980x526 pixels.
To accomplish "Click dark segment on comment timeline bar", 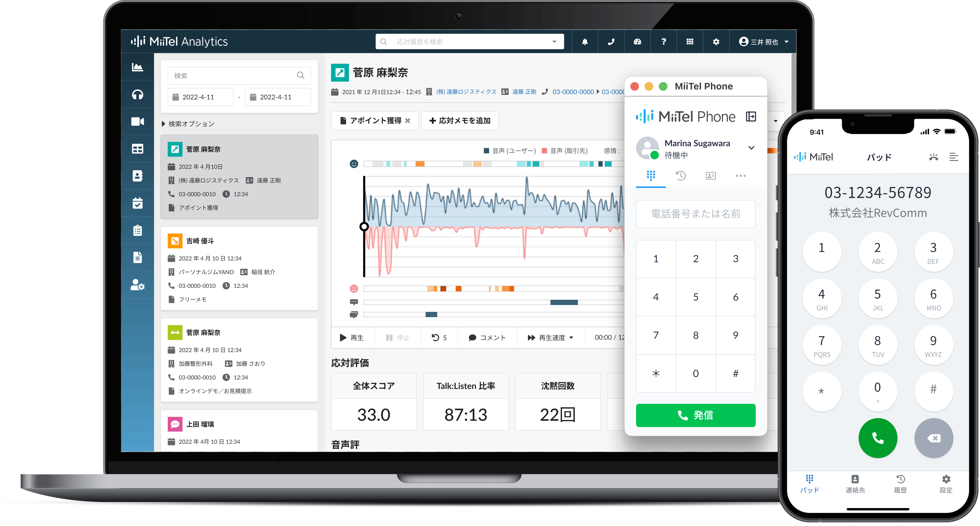I will pos(564,302).
